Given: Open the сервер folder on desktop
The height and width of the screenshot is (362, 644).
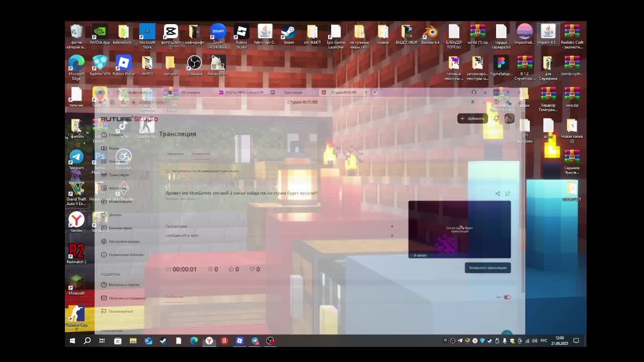Looking at the screenshot, I should point(383,35).
